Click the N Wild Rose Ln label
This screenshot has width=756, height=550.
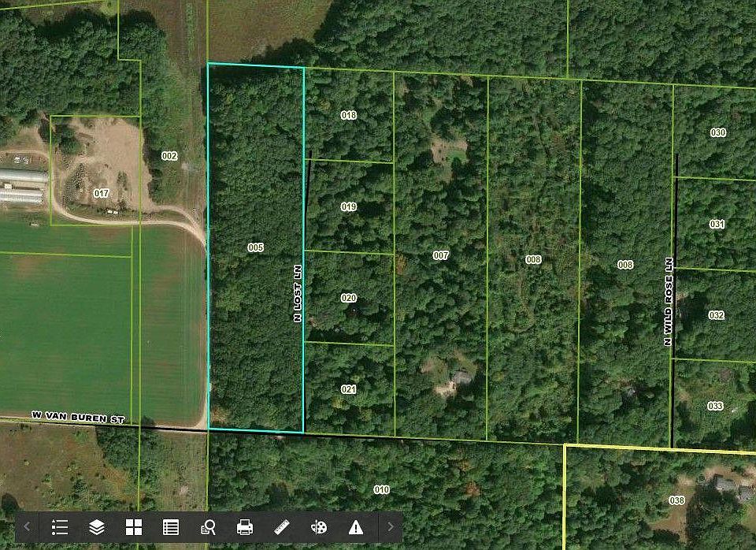668,302
